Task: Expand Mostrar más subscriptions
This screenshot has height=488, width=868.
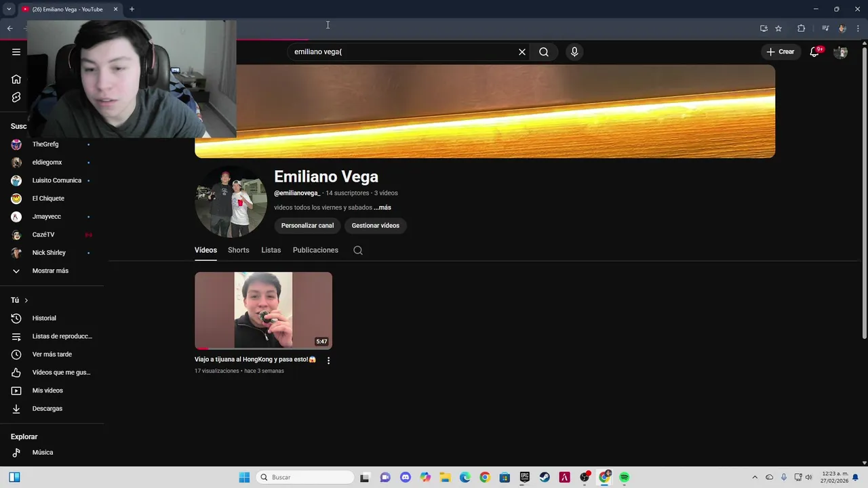Action: pos(52,271)
